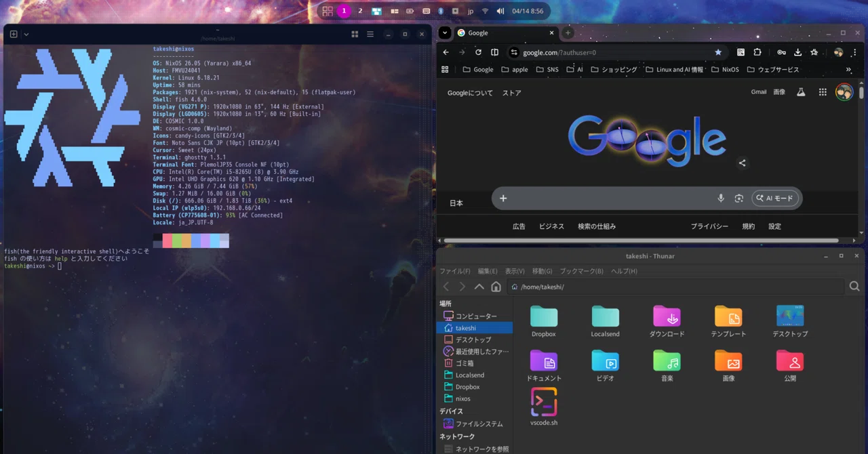Select the vscode.sh file in Thunar

(544, 407)
